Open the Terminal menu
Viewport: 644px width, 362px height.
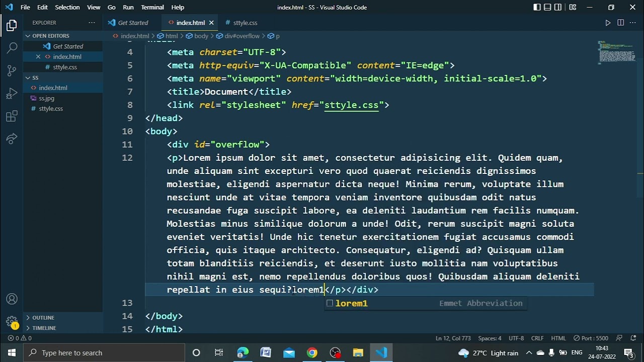[152, 7]
